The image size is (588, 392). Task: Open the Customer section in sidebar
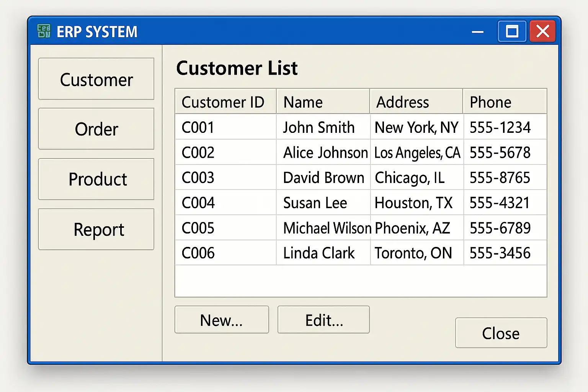click(x=96, y=79)
